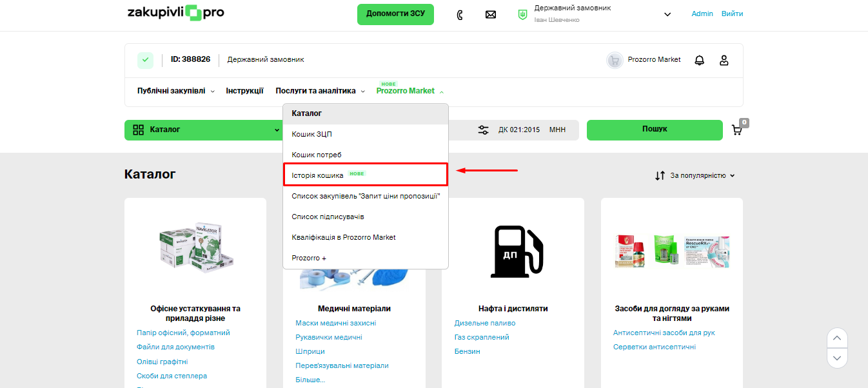Open the shopping cart icon
This screenshot has height=388, width=868.
pyautogui.click(x=737, y=130)
